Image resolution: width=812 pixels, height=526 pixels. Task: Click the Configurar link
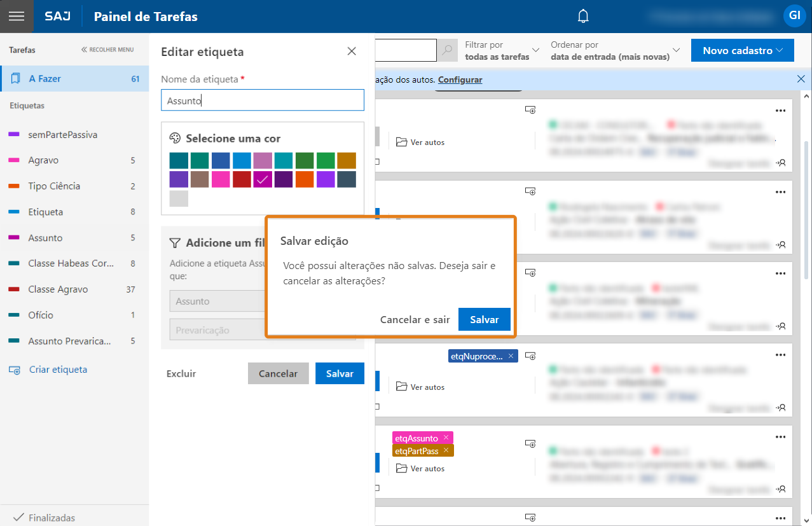pos(460,80)
